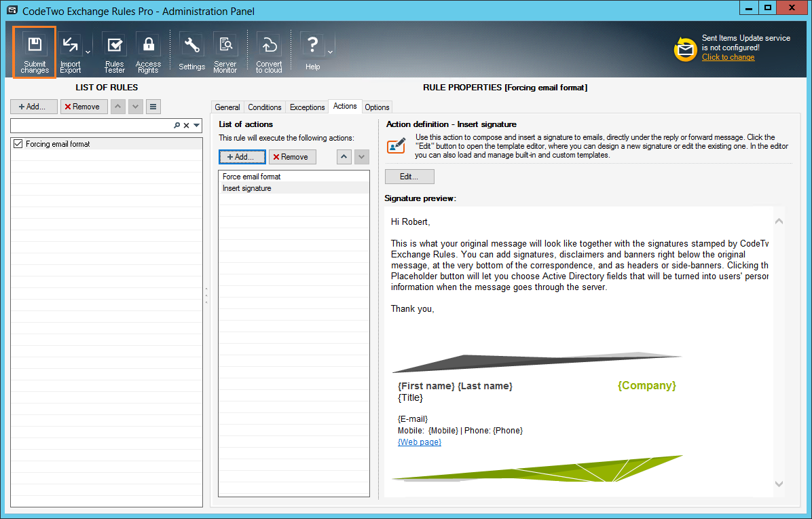Toggle the Forcing email format rule checkbox
Screen dimensions: 812x519
click(x=18, y=144)
